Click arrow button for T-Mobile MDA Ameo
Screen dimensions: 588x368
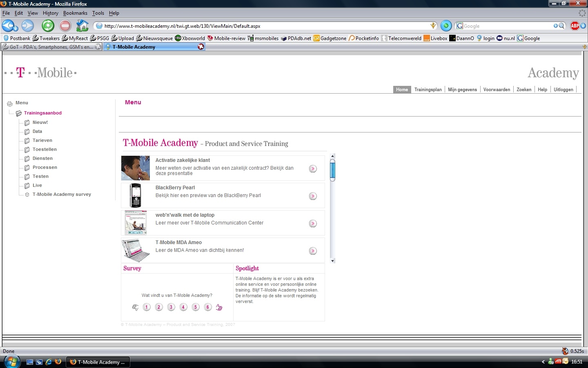click(313, 251)
